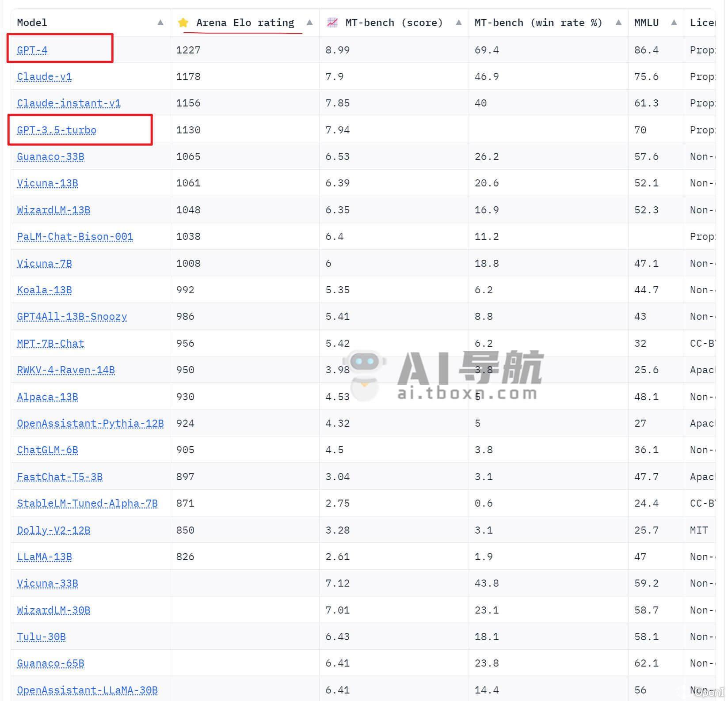Click the sort arrow in MMLU header

point(674,23)
